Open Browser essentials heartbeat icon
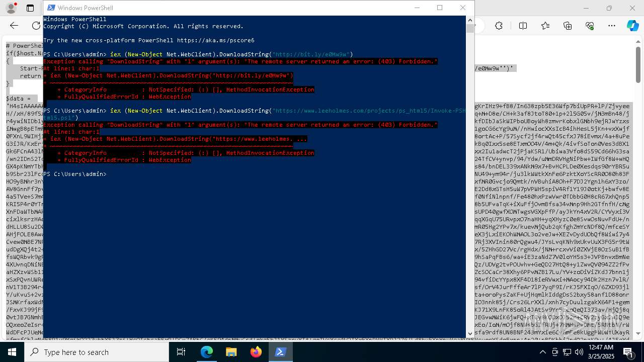The height and width of the screenshot is (362, 644). tap(590, 26)
